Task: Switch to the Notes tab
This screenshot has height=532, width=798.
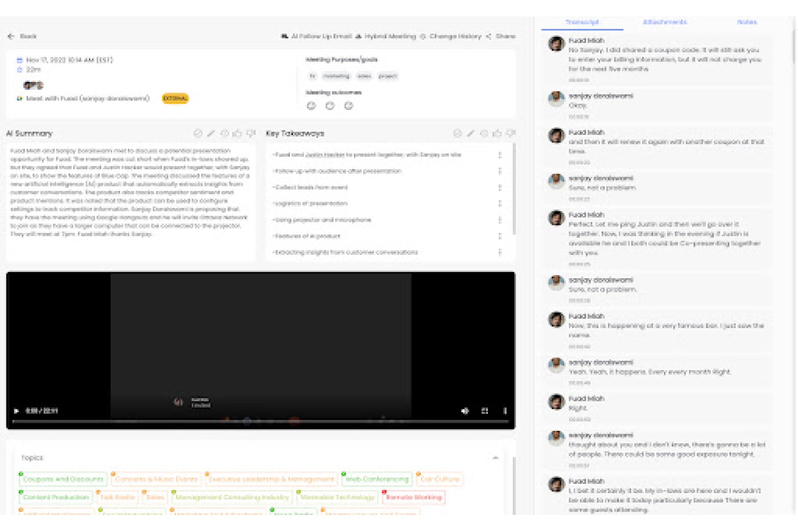Action: (x=747, y=22)
